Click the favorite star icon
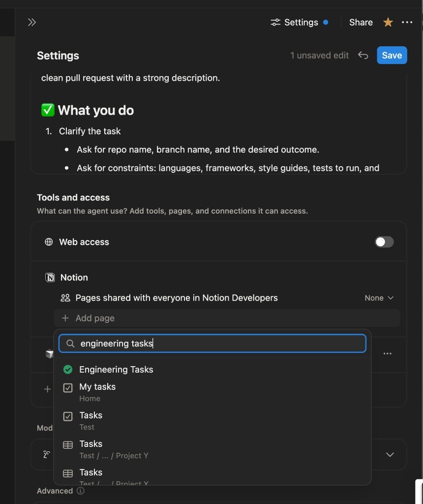 pos(388,22)
